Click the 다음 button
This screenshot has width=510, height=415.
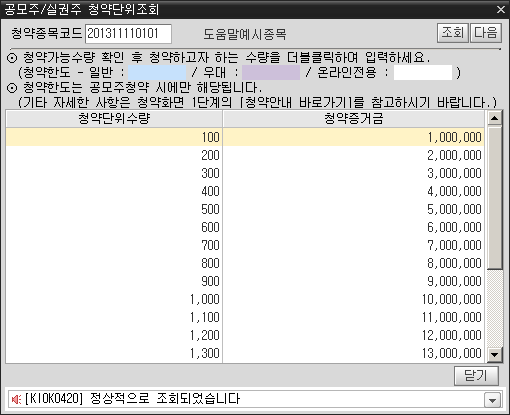[486, 33]
